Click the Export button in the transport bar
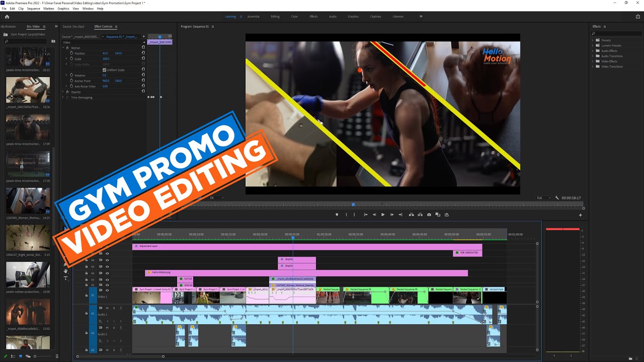644x362 pixels. pyautogui.click(x=446, y=215)
